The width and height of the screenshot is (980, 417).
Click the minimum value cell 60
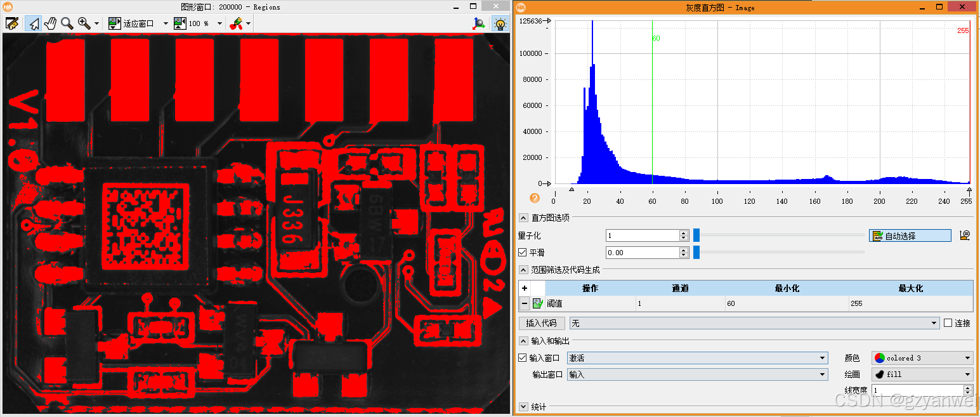[787, 303]
